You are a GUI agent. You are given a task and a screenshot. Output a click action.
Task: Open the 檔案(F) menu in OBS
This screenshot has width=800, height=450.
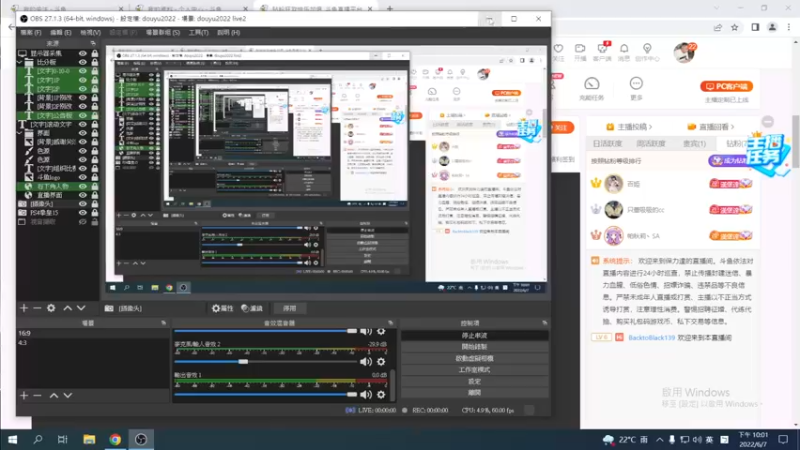click(x=31, y=32)
